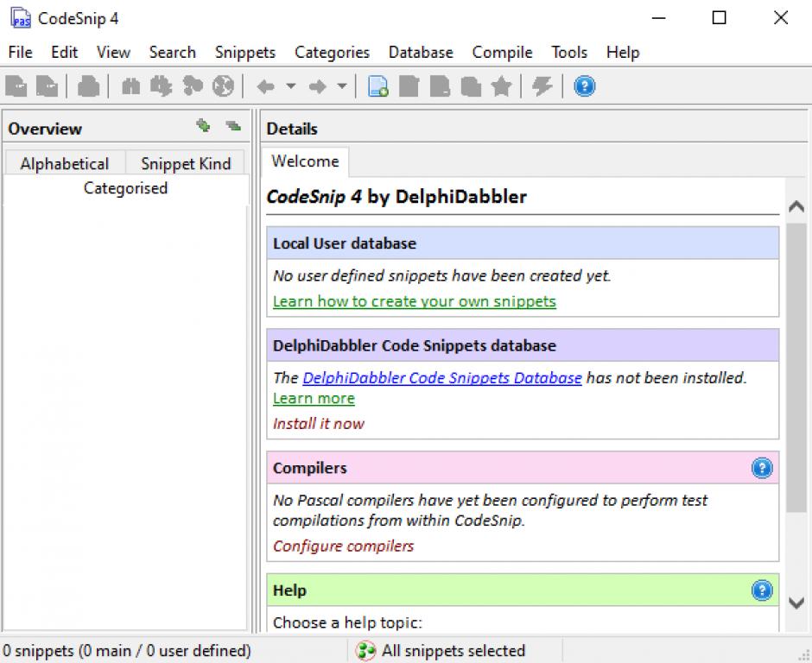Click the 'All snippets selected' status text
812x663 pixels.
(x=454, y=651)
